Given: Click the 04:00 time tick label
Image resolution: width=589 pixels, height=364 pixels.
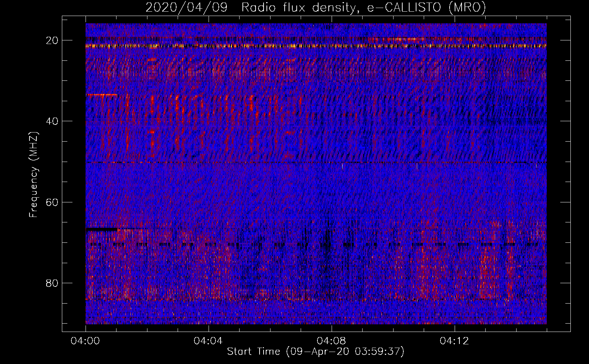Looking at the screenshot, I should coord(86,341).
